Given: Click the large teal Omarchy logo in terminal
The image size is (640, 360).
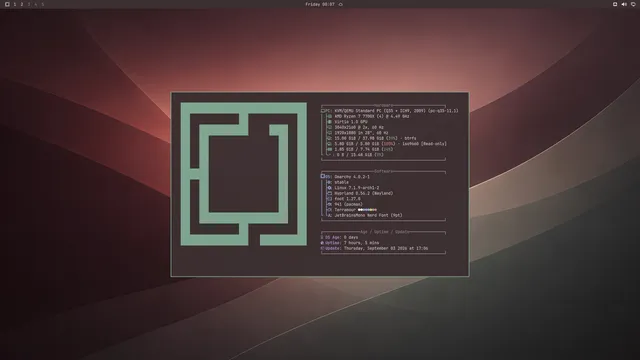Looking at the screenshot, I should pyautogui.click(x=244, y=174).
